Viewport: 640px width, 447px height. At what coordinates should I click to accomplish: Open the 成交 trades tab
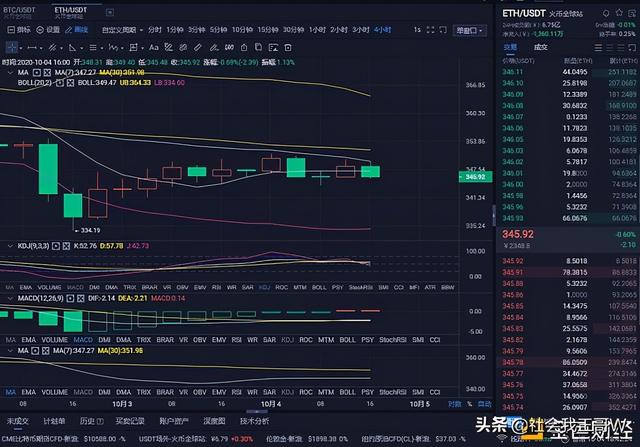[541, 48]
